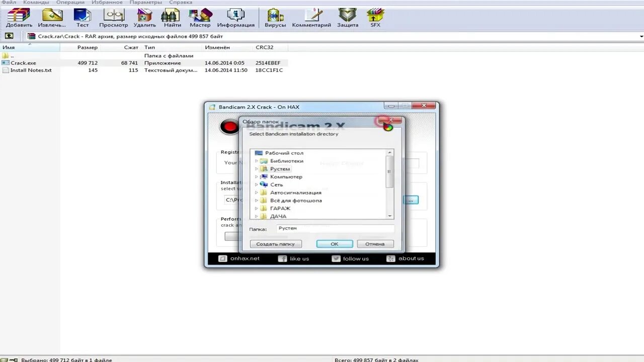This screenshot has width=644, height=362.
Task: Click the Twitter 'follow us' link
Action: (x=350, y=258)
